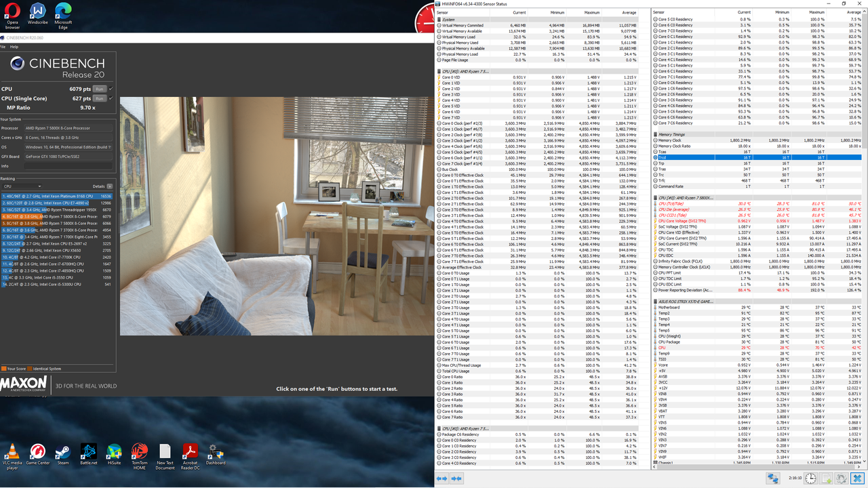This screenshot has height=488, width=868.
Task: Open the New Text Document file on the desktop
Action: pos(165,457)
